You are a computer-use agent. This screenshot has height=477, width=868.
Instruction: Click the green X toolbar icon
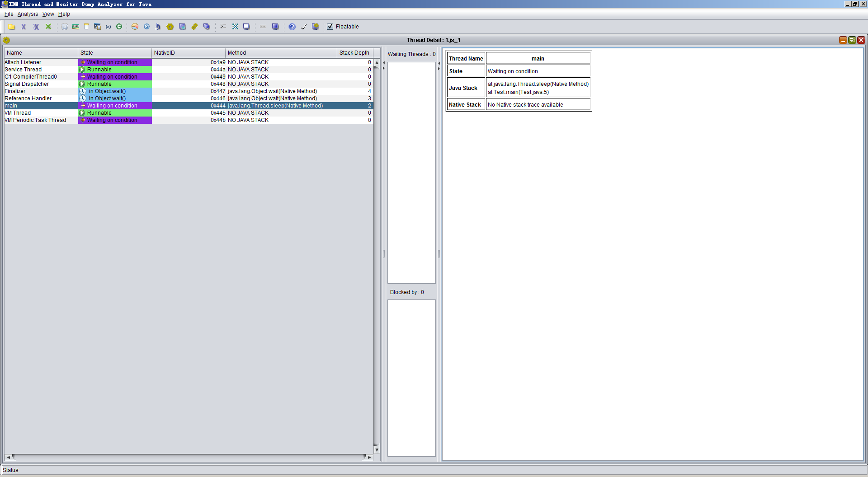click(48, 27)
